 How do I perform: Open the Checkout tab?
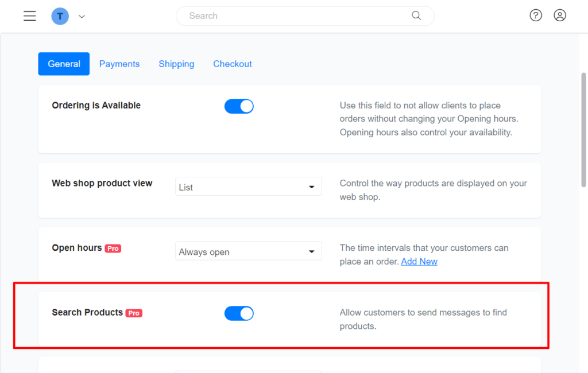point(233,64)
